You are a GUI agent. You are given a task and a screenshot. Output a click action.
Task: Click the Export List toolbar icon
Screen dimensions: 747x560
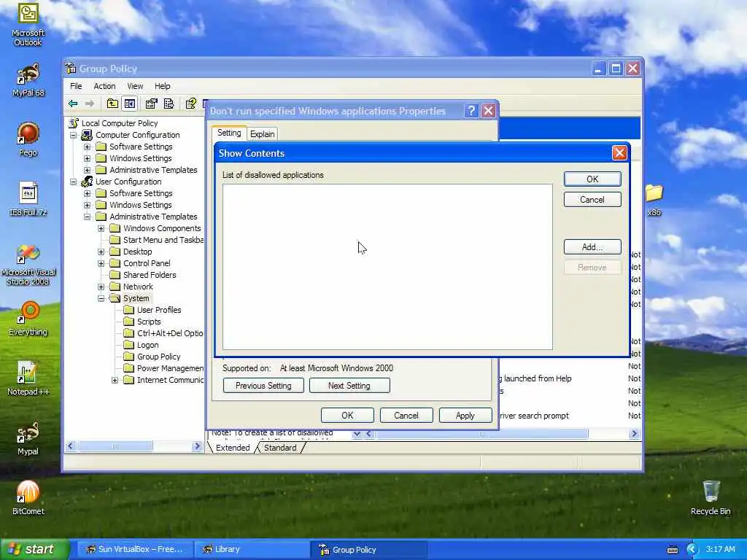click(x=169, y=104)
